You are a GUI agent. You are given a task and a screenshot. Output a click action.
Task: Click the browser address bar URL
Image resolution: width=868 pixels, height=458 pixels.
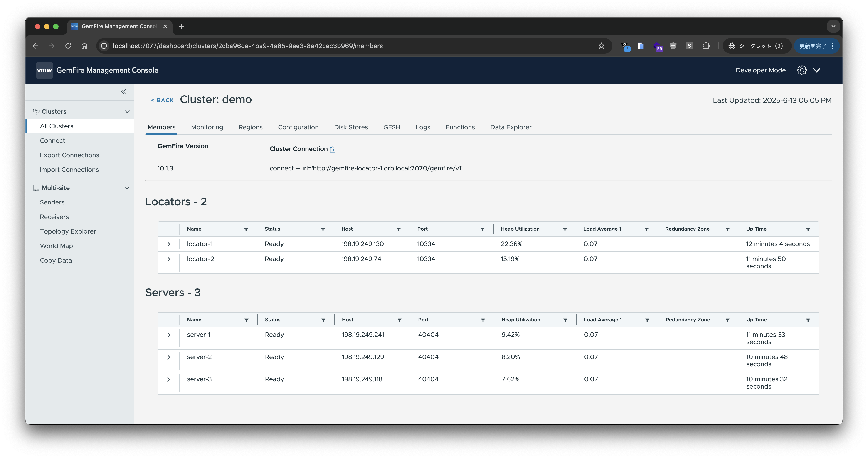tap(248, 46)
